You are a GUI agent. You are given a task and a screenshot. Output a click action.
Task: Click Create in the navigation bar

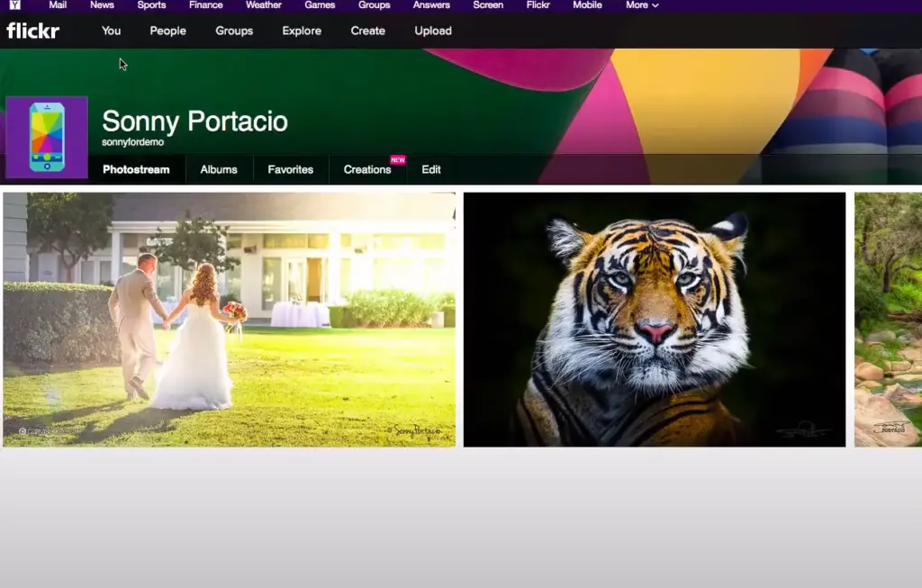367,31
